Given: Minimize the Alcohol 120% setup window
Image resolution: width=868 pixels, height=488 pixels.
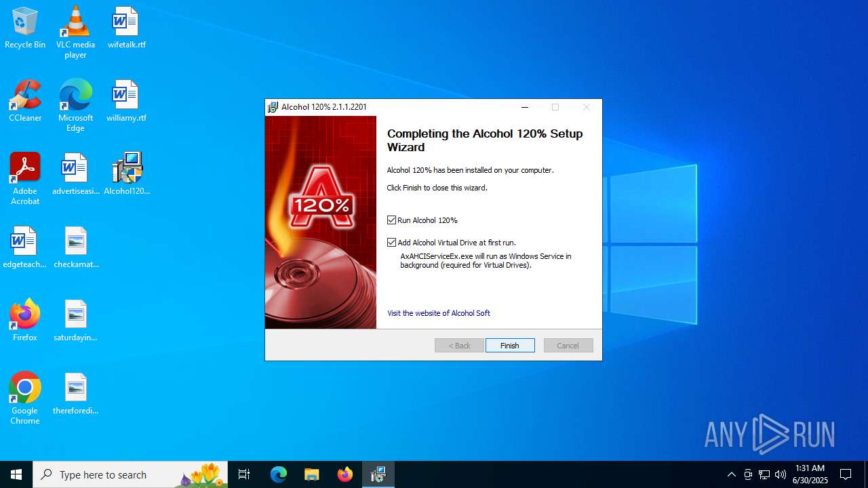Looking at the screenshot, I should pyautogui.click(x=524, y=107).
